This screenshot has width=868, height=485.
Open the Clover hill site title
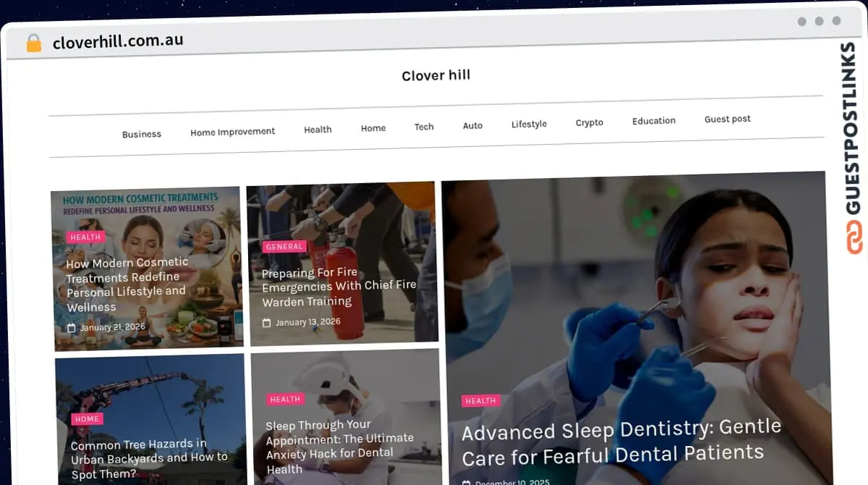(436, 75)
